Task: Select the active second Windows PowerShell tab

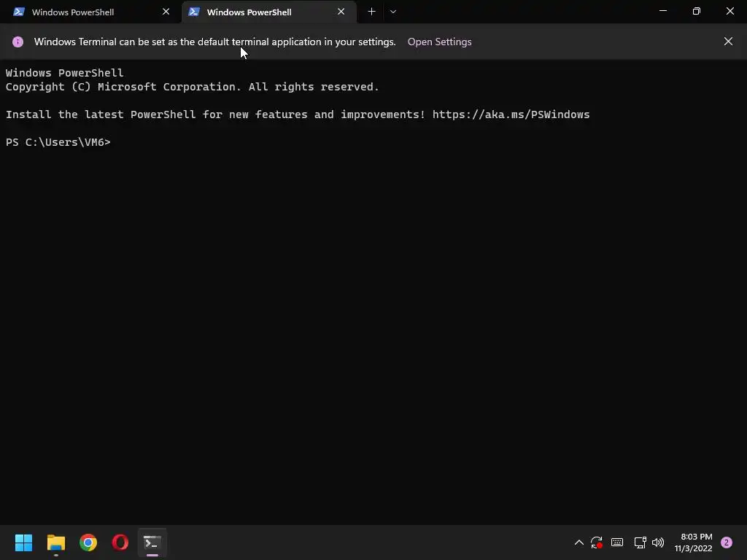Action: point(269,12)
